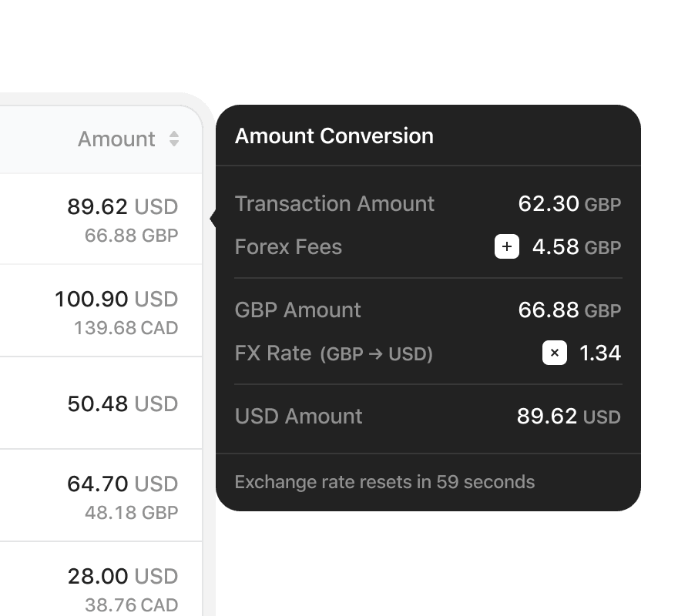Click the Forex Fees value 4.58 GBP

(x=576, y=247)
